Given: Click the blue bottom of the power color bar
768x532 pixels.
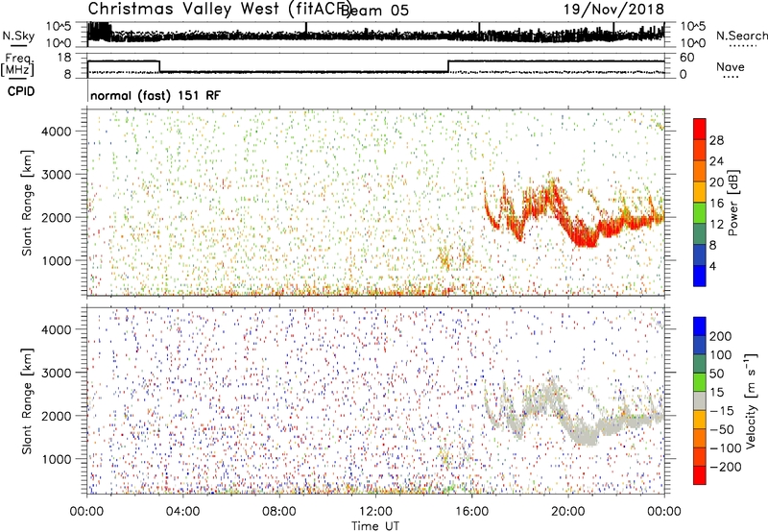Looking at the screenshot, I should click(700, 278).
